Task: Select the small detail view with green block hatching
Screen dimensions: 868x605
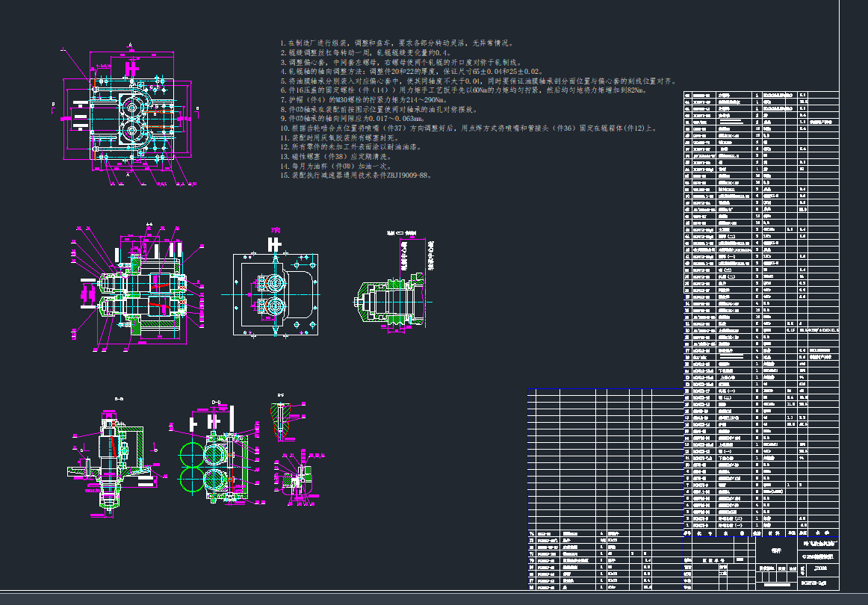Action: point(299,477)
